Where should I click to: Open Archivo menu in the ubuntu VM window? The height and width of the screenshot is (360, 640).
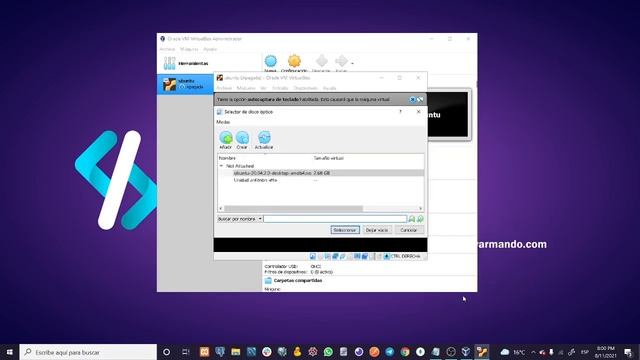pos(224,88)
